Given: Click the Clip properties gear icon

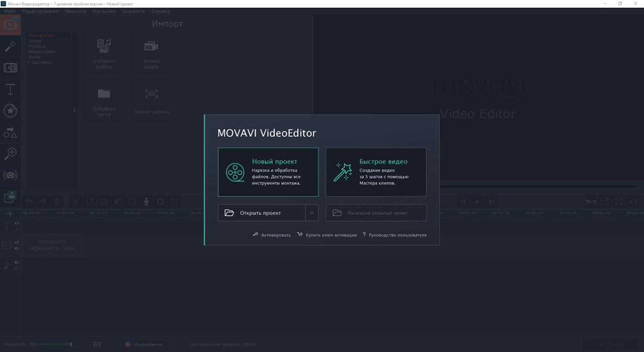Looking at the screenshot, I should pyautogui.click(x=160, y=202).
